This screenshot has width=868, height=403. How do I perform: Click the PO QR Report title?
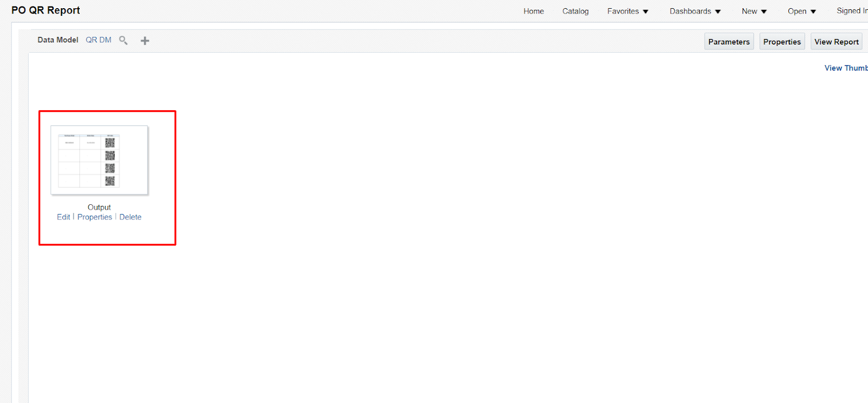click(x=46, y=10)
